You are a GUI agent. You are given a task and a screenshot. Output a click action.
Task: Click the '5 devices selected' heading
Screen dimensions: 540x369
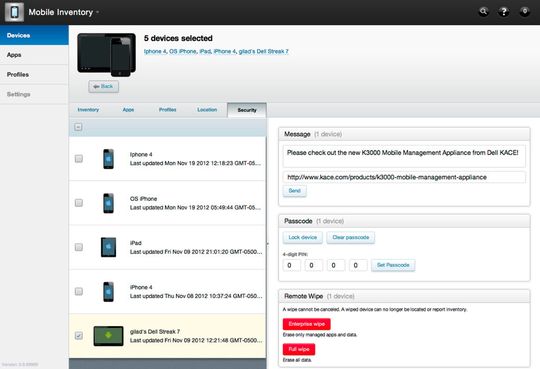tap(178, 38)
